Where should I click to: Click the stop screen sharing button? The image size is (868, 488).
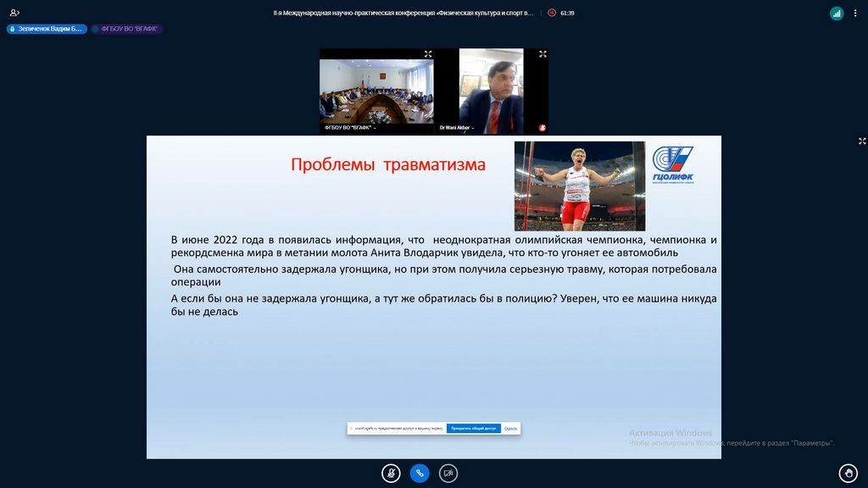[473, 429]
